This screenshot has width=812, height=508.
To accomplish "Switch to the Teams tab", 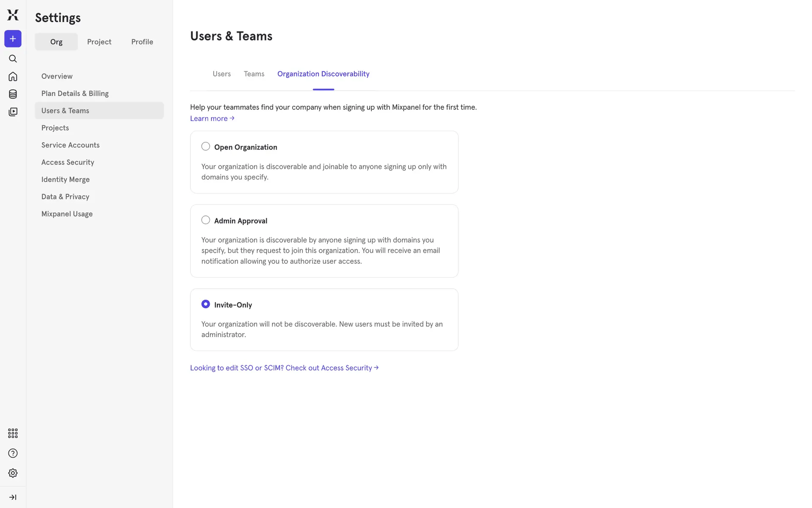I will pos(254,74).
